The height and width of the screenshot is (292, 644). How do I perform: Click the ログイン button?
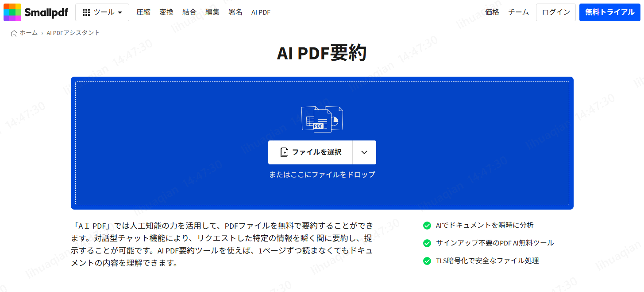point(556,12)
